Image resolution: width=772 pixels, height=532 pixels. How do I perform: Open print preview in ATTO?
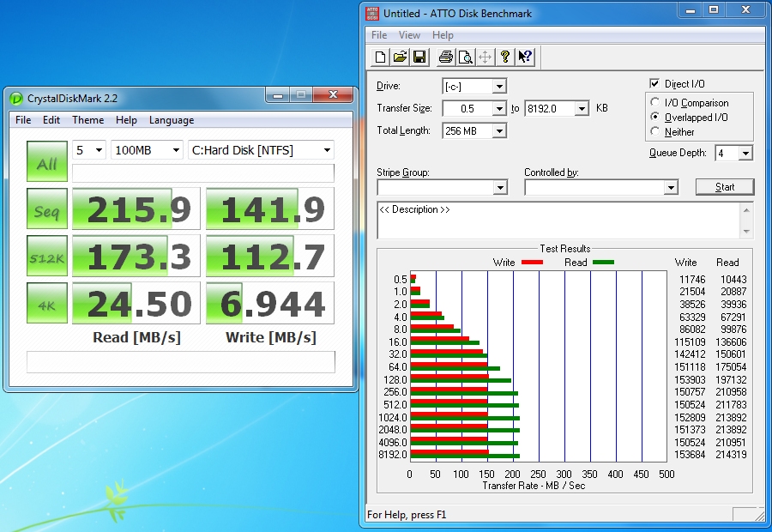coord(464,57)
